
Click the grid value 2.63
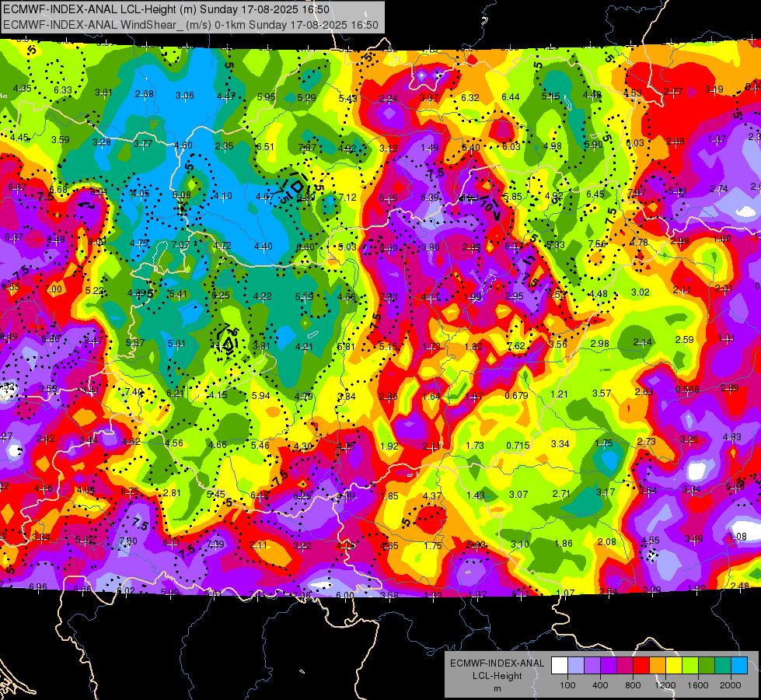point(644,391)
